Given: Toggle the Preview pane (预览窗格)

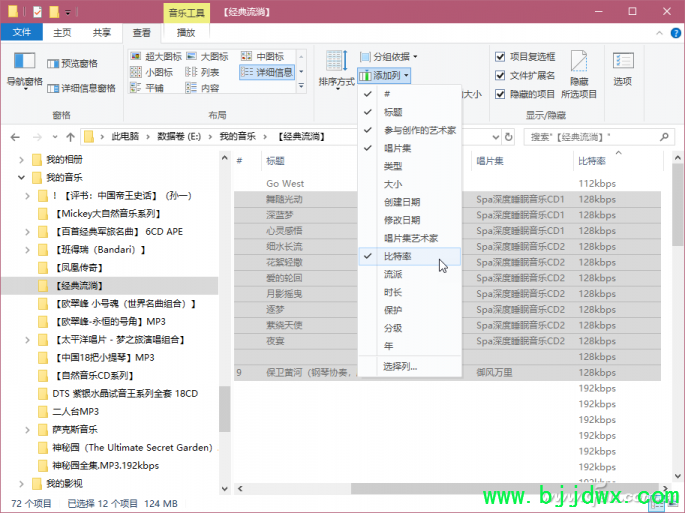Looking at the screenshot, I should tap(73, 64).
